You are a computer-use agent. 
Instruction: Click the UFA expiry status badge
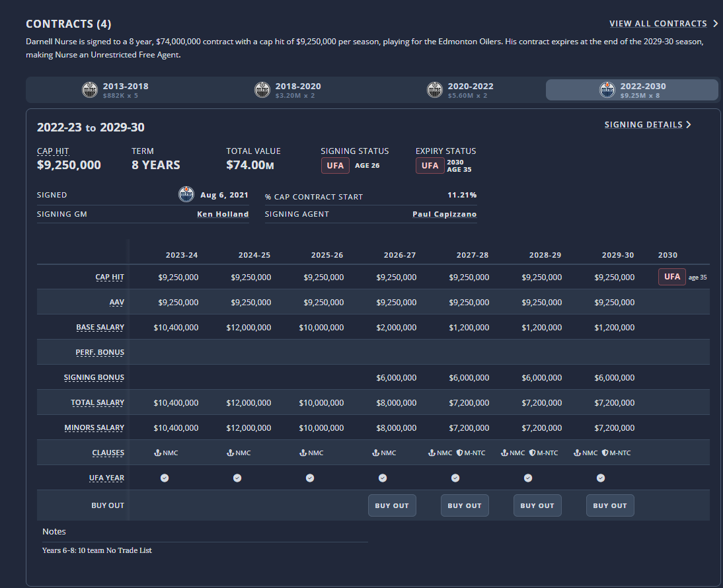[x=430, y=165]
